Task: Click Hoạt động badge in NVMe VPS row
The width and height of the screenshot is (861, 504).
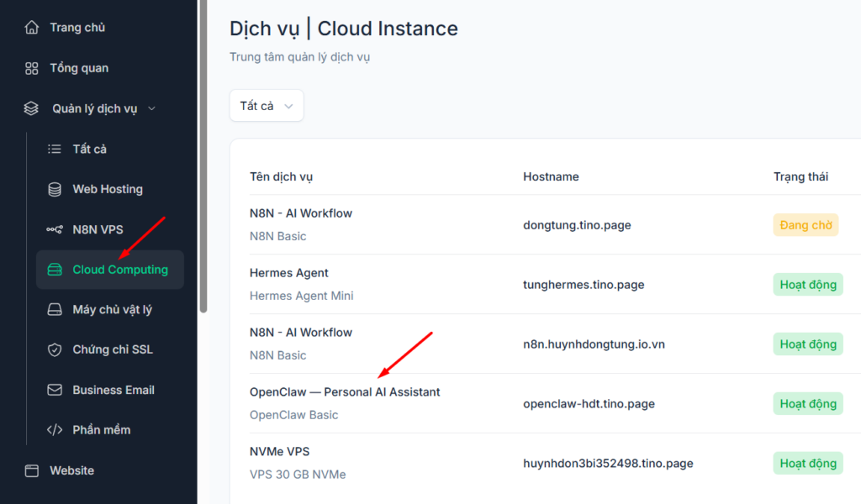Action: coord(808,464)
